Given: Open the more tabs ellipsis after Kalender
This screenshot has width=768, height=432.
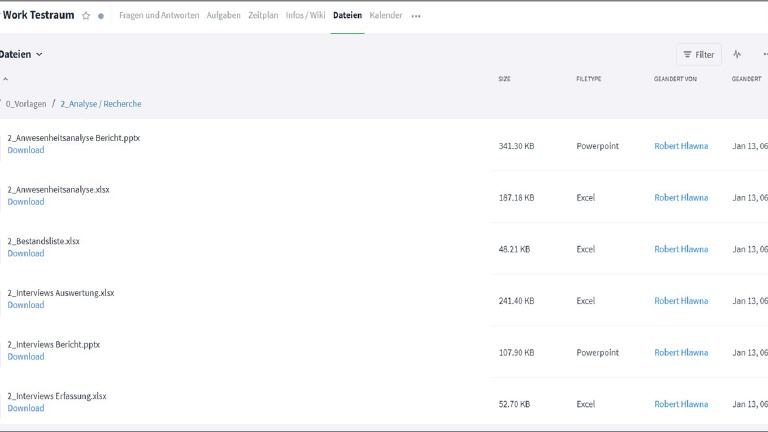Looking at the screenshot, I should coord(416,16).
